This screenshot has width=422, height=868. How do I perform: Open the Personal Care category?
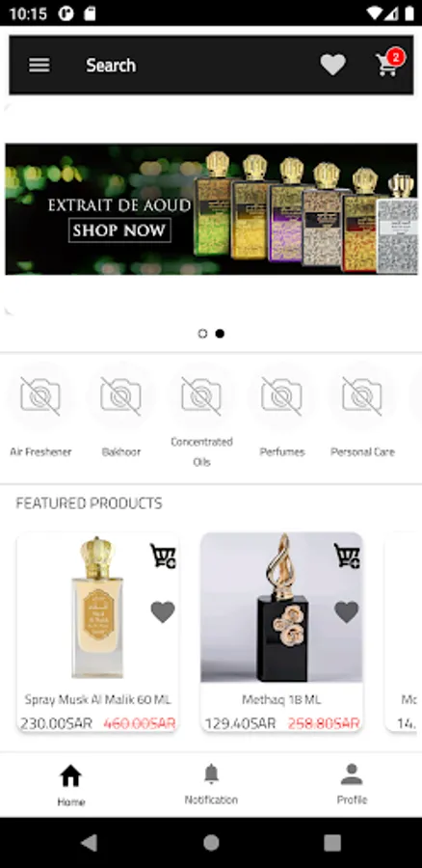click(362, 411)
